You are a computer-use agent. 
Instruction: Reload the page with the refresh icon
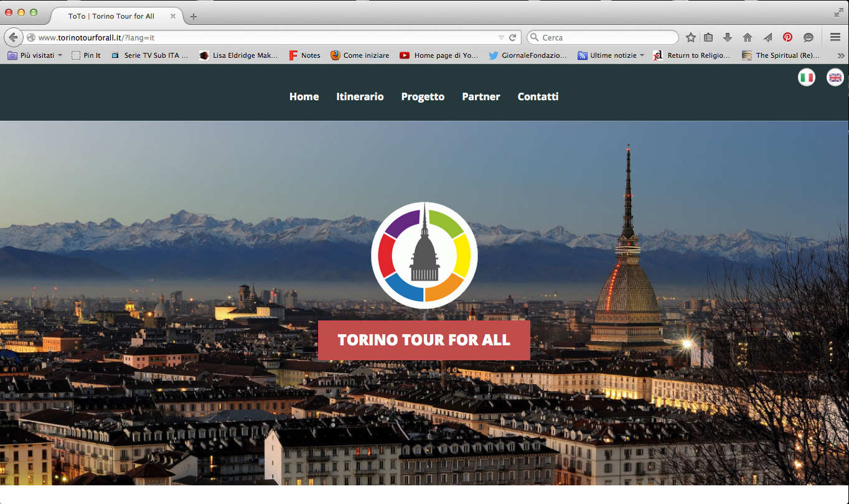coord(513,37)
